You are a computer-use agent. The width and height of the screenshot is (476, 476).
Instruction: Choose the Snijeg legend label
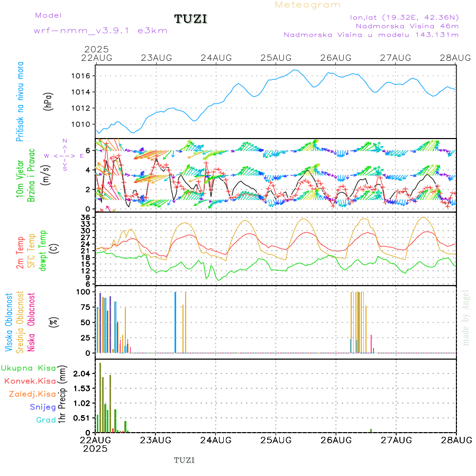point(42,407)
